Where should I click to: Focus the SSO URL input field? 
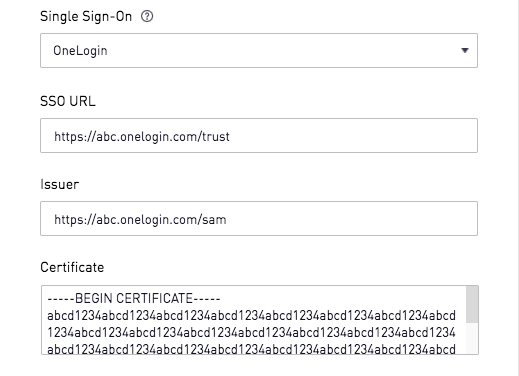[x=259, y=135]
